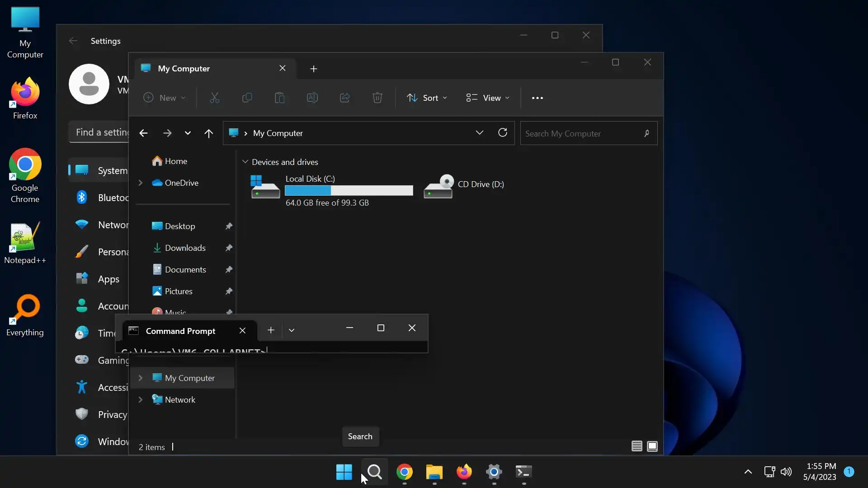Expand the OneDrive tree node
Viewport: 868px width, 488px height.
click(141, 183)
